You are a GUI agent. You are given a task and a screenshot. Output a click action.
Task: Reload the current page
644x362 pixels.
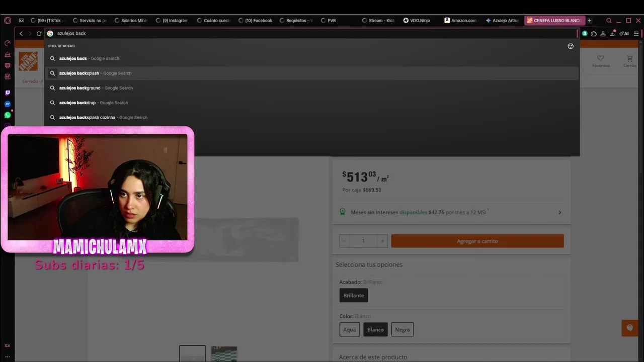pyautogui.click(x=39, y=34)
